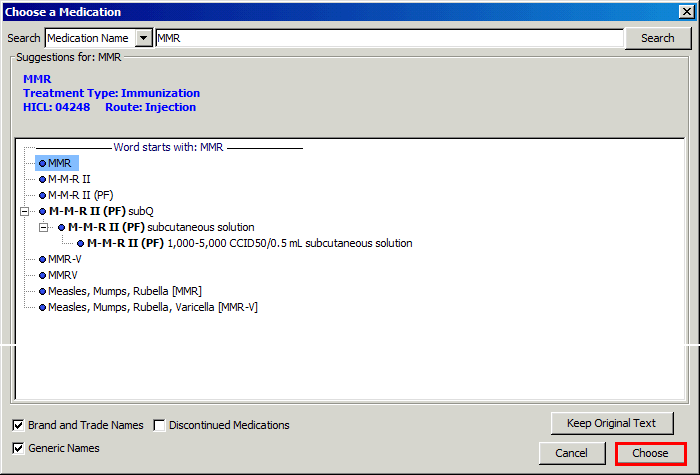Click the blue MMR suggestion heading
The height and width of the screenshot is (475, 700).
tap(37, 79)
